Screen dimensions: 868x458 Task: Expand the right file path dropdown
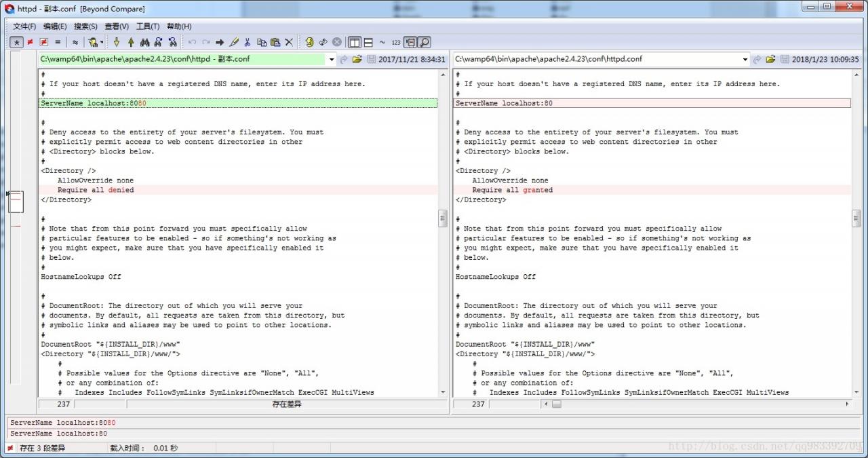[746, 60]
